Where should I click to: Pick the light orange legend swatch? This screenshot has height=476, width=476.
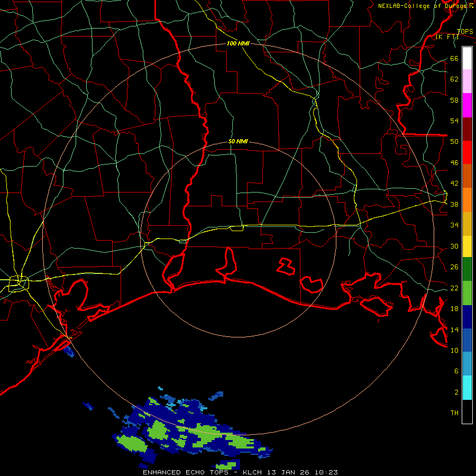click(467, 200)
